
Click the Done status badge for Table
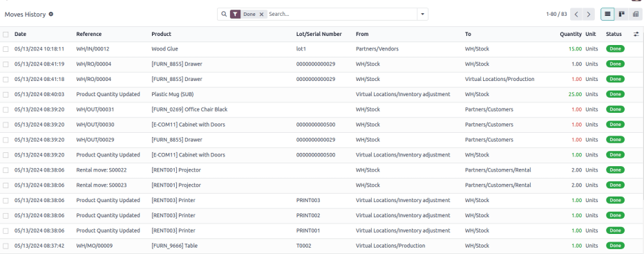pos(615,246)
